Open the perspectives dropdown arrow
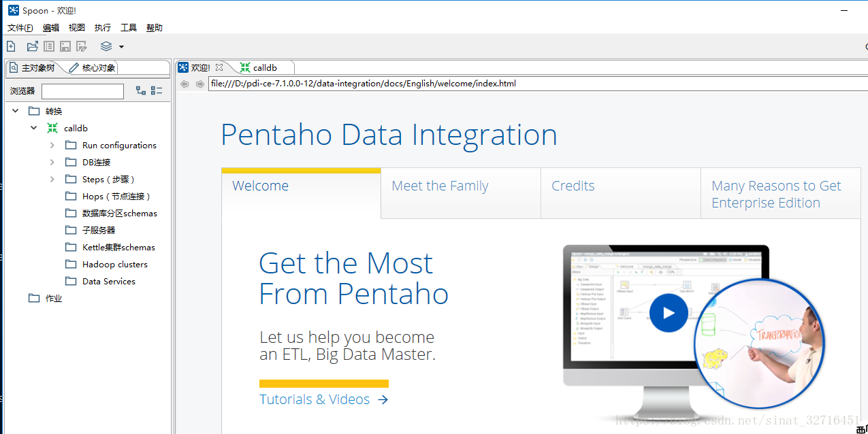 tap(121, 47)
